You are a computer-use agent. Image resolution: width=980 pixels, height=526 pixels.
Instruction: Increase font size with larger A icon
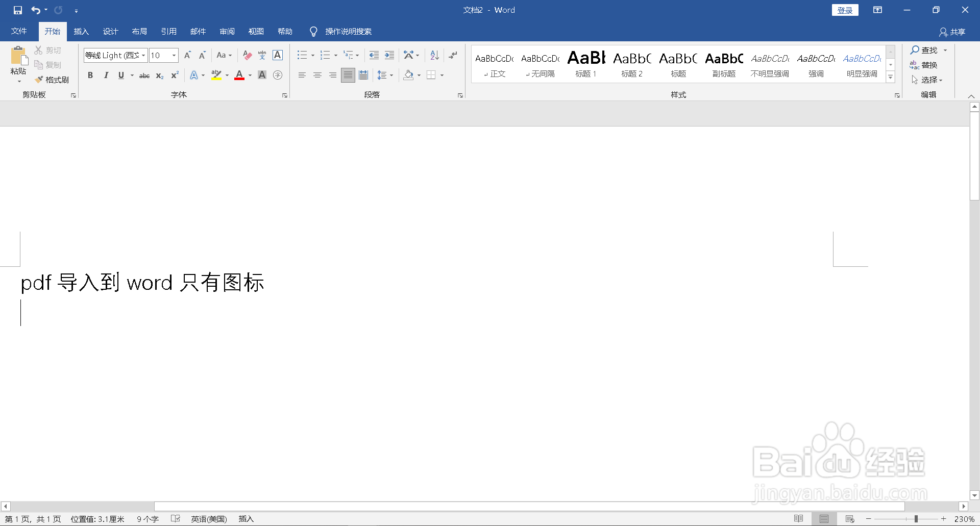(x=187, y=55)
